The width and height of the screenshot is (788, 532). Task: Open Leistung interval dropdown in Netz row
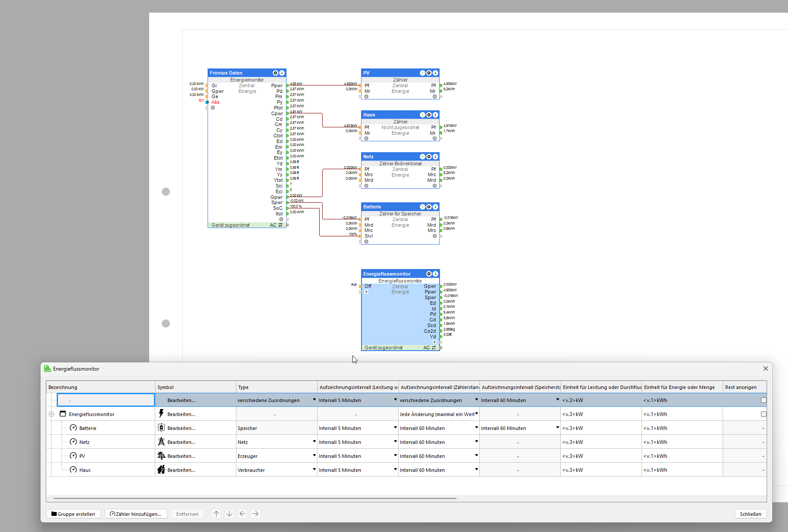tap(395, 442)
